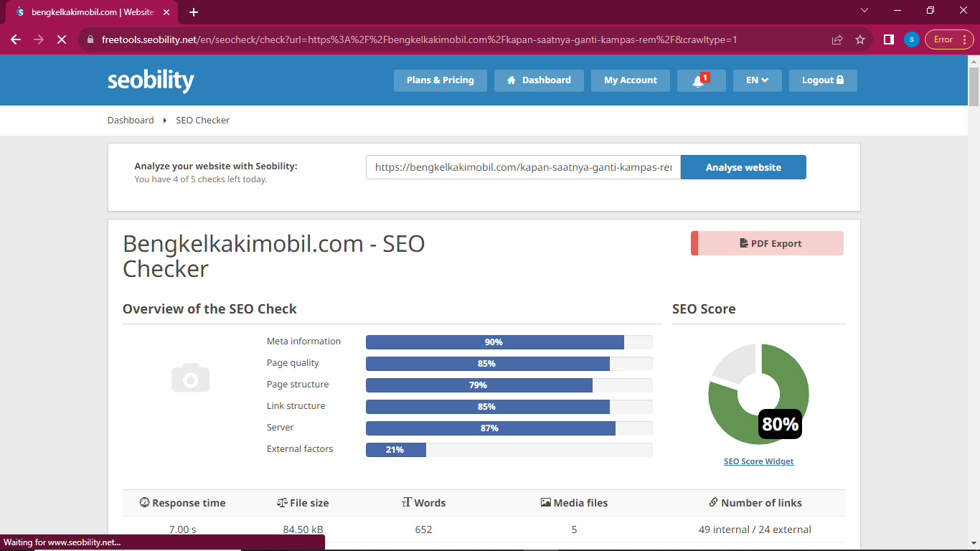Click the 7.00 s response time value

tap(183, 529)
